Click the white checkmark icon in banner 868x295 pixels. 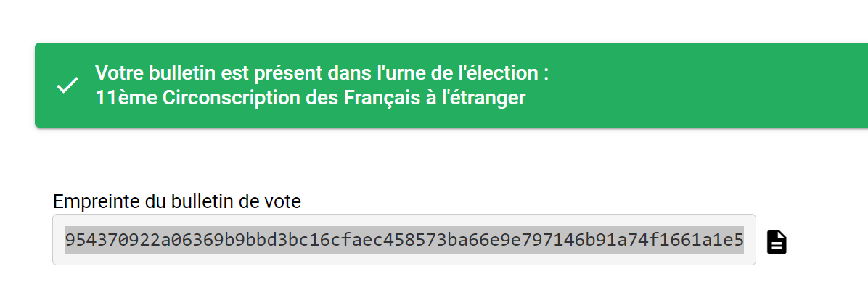coord(67,86)
